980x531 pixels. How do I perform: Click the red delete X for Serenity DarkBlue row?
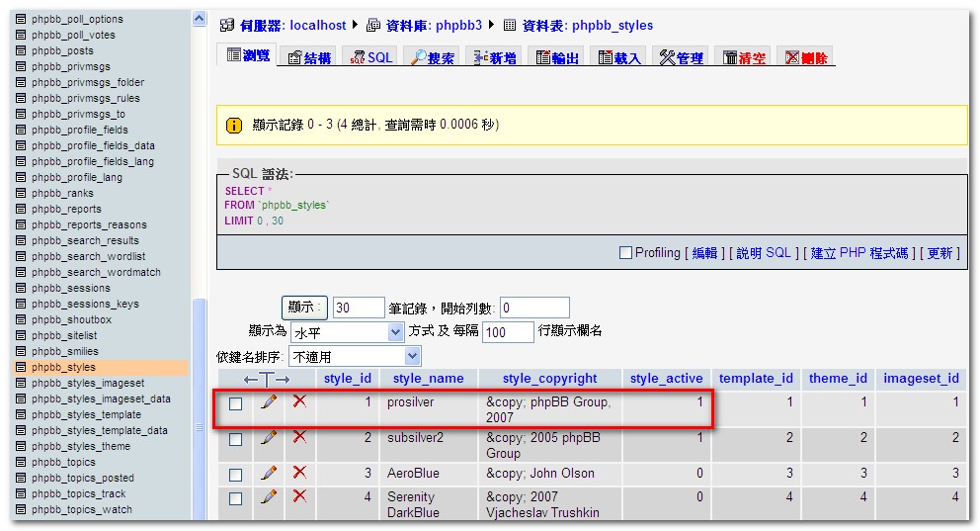[300, 496]
